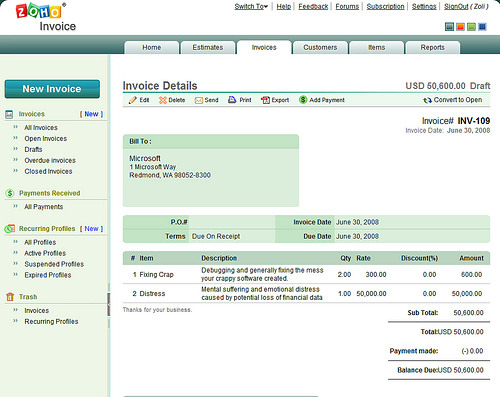Open the Settings link

[424, 6]
